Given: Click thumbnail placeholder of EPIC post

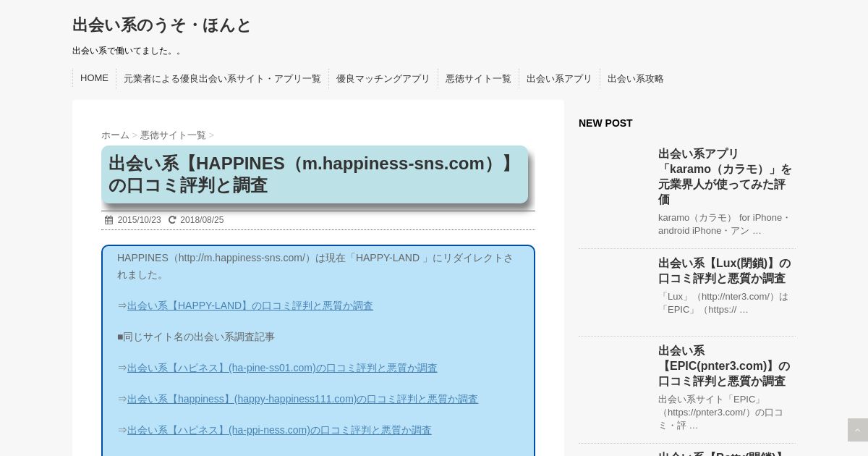Looking at the screenshot, I should [615, 380].
